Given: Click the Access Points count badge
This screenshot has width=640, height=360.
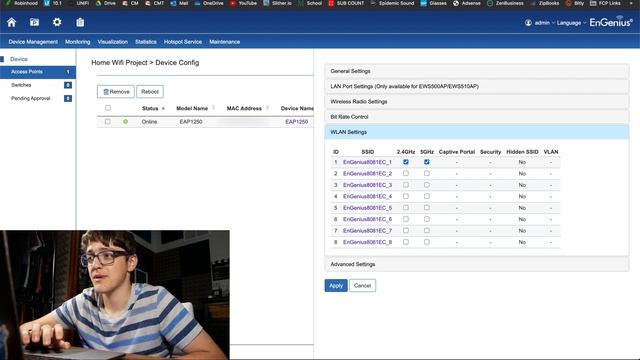Looking at the screenshot, I should pos(68,72).
